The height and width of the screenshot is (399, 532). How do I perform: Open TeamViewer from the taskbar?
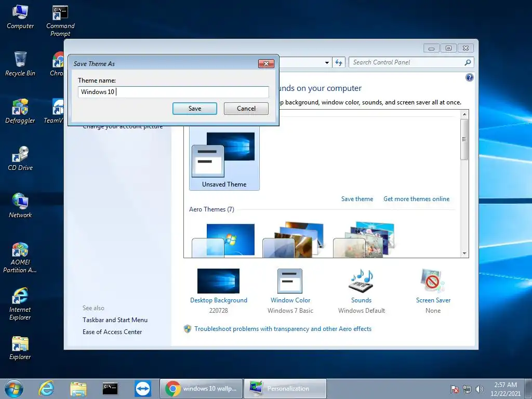[x=143, y=389]
